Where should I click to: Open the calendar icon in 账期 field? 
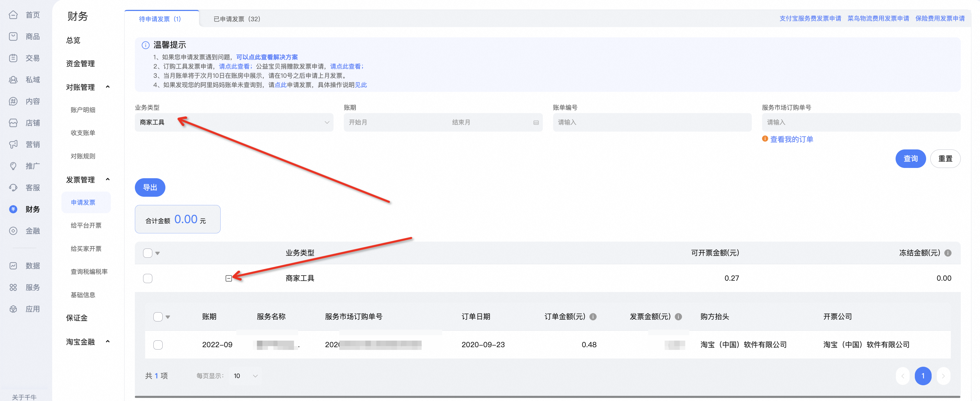coord(536,123)
